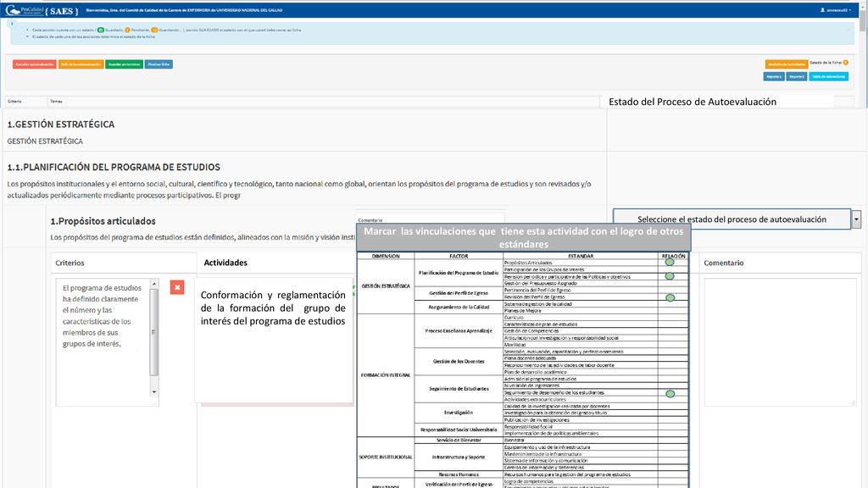This screenshot has width=868, height=488.
Task: Click the orange button beside Estado de la ficha
Action: pos(786,64)
